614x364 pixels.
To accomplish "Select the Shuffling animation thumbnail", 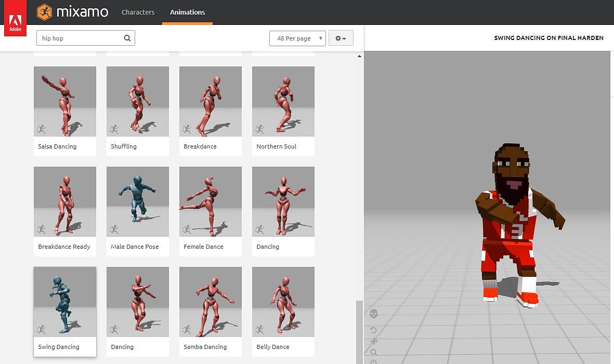I will 138,101.
